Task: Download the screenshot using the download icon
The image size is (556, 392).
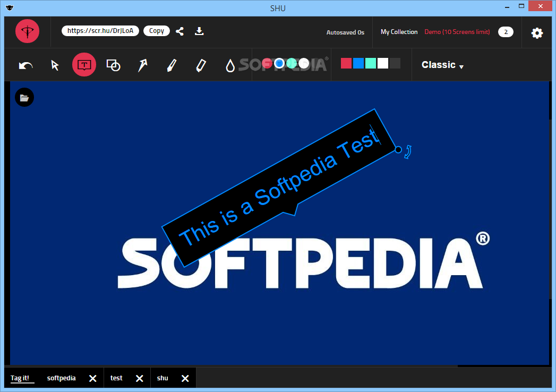Action: pyautogui.click(x=199, y=31)
